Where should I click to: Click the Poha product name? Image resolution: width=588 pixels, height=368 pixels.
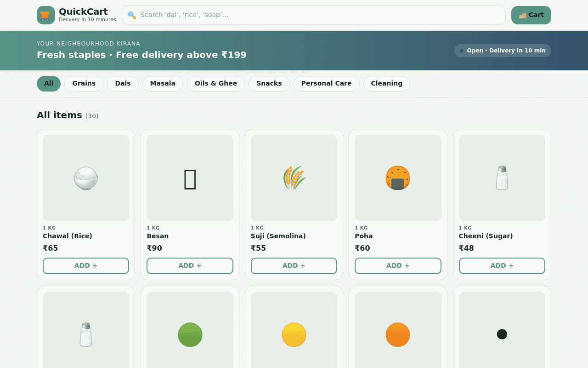click(x=363, y=236)
